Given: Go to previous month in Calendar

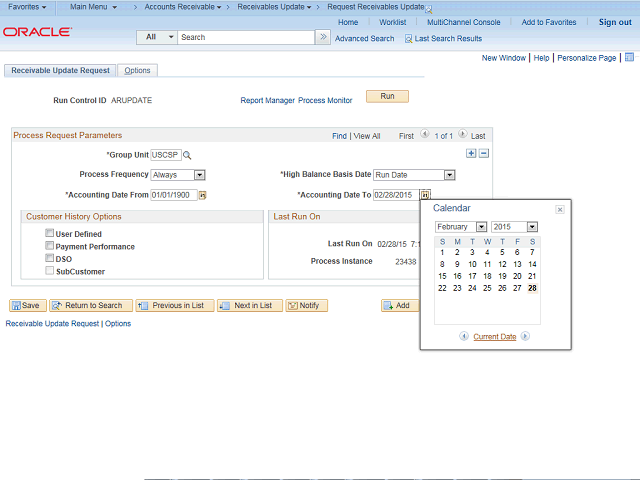Looking at the screenshot, I should pyautogui.click(x=464, y=336).
